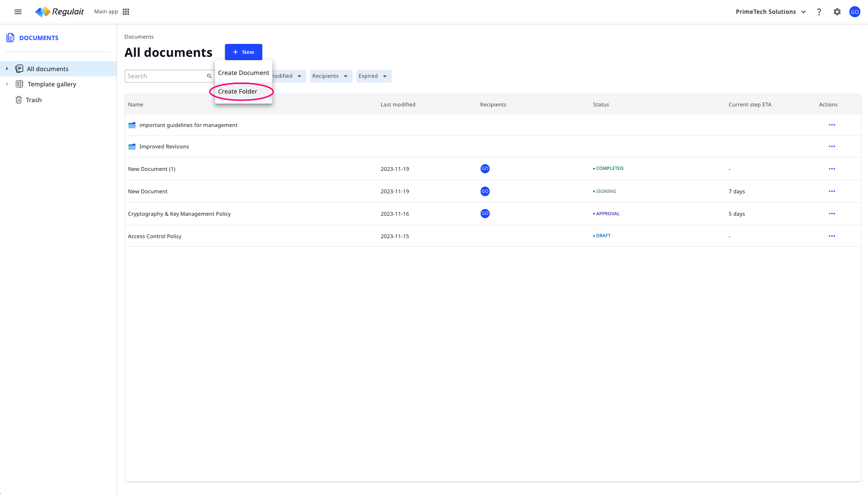
Task: Expand the Template gallery tree node
Action: click(7, 84)
